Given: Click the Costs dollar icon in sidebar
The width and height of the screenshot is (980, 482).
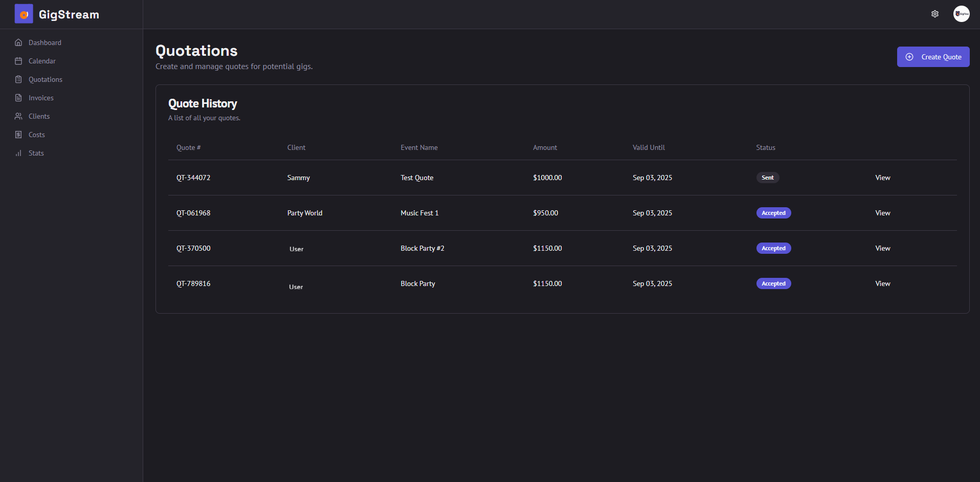Looking at the screenshot, I should pyautogui.click(x=19, y=135).
